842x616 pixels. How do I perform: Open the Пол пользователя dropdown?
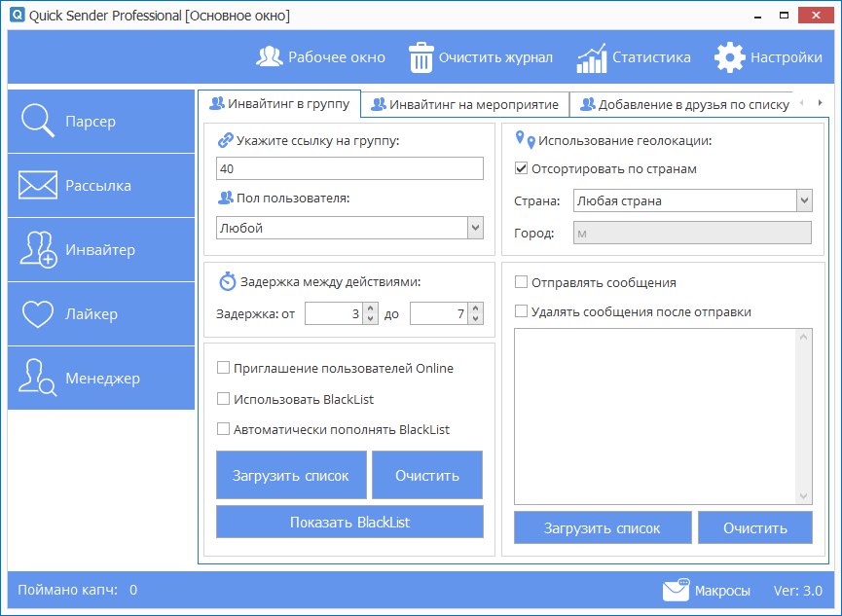(475, 228)
